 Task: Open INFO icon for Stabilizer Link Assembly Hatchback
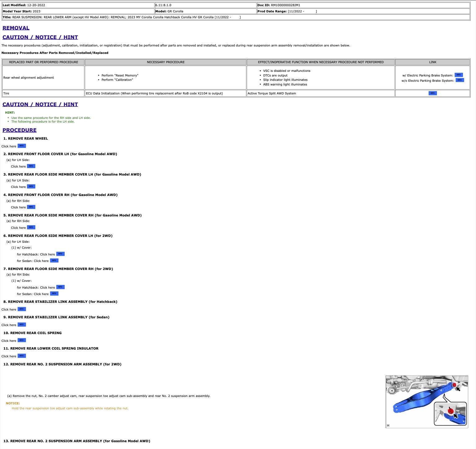[22, 309]
